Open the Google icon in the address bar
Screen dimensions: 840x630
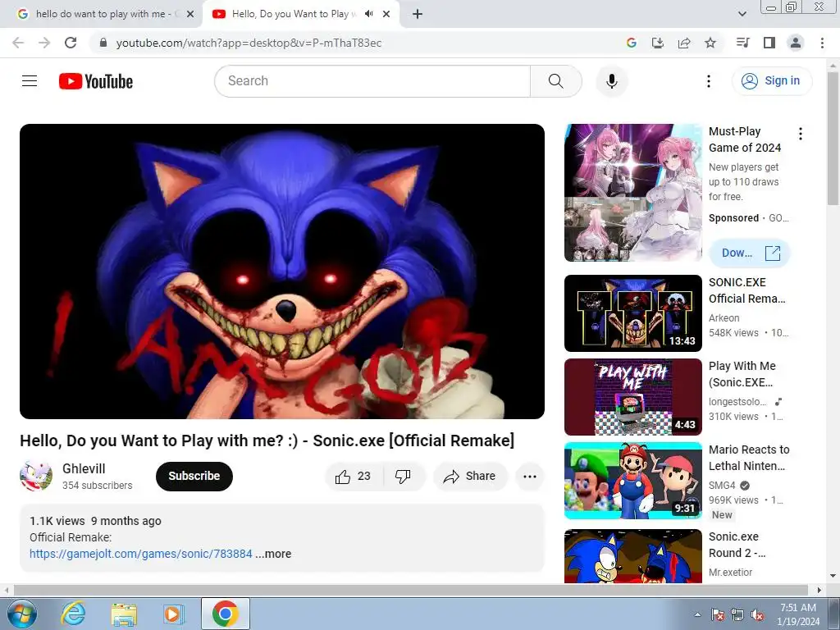pos(632,43)
